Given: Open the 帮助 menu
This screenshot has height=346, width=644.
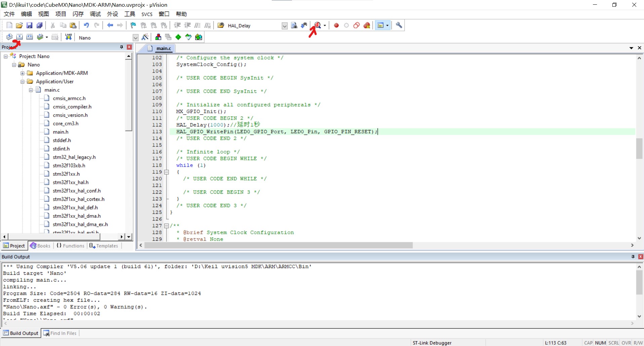Looking at the screenshot, I should (x=181, y=14).
